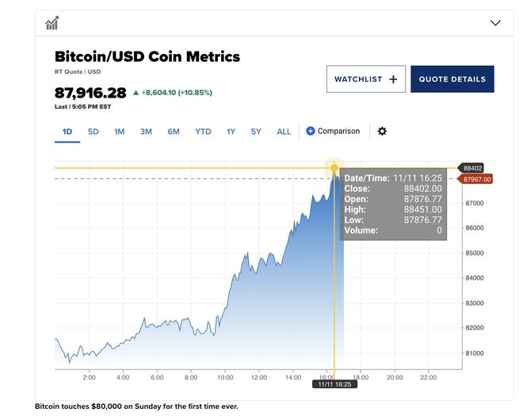Screen dimensions: 523x420
Task: Choose the 3M time range
Action: point(146,132)
